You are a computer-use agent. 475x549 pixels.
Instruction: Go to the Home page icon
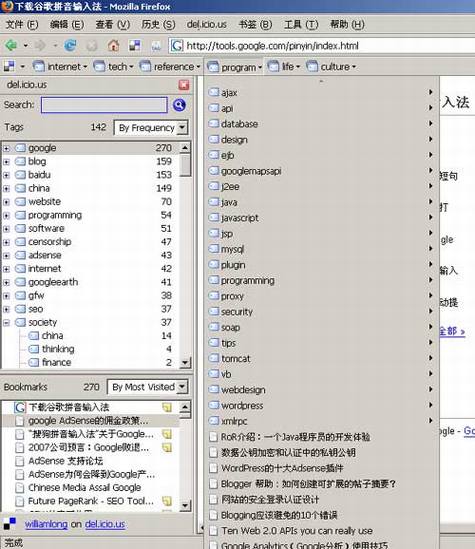tap(113, 46)
